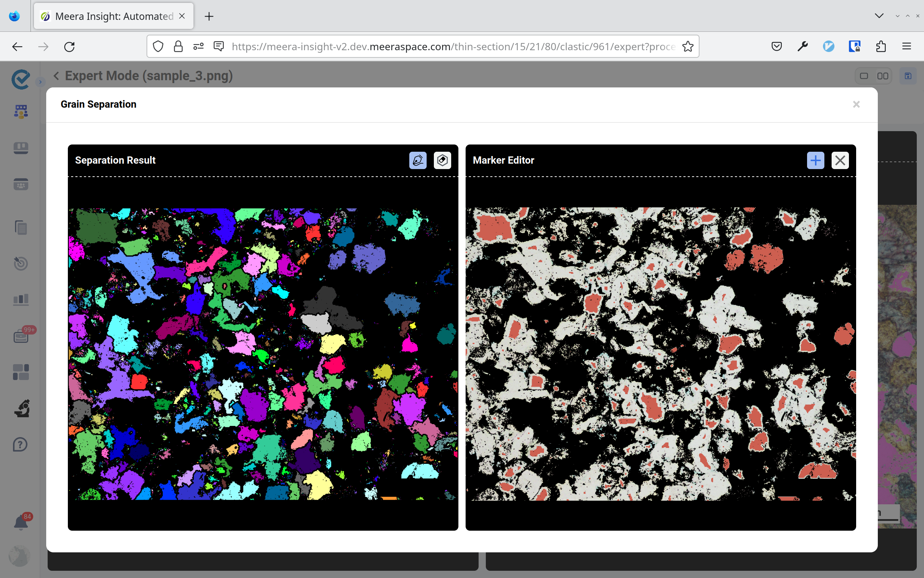924x578 pixels.
Task: Click the address bar URL
Action: pos(454,47)
